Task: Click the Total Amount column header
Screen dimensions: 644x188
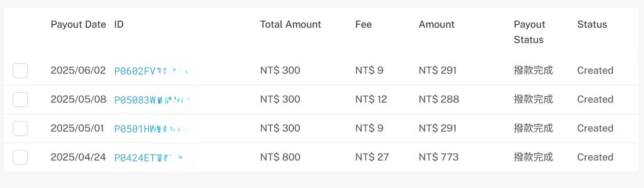Action: click(290, 25)
